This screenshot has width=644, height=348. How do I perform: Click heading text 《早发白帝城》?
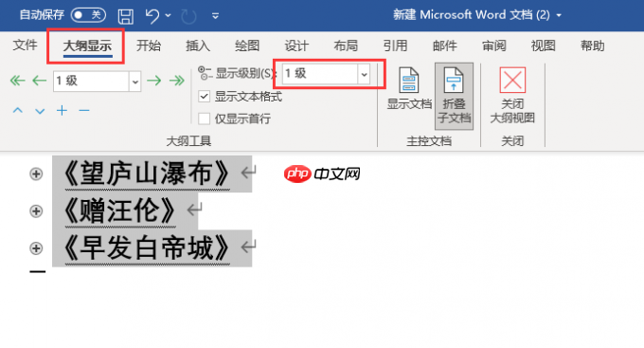click(147, 247)
